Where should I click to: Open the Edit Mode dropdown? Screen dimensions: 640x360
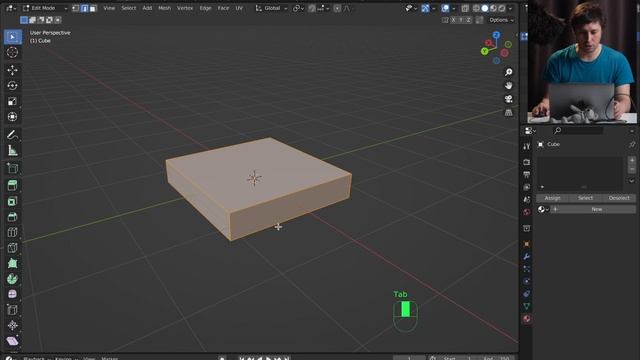click(x=45, y=8)
